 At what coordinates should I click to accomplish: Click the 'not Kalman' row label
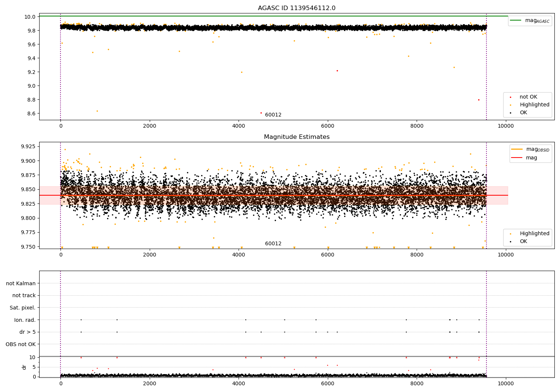pos(21,284)
